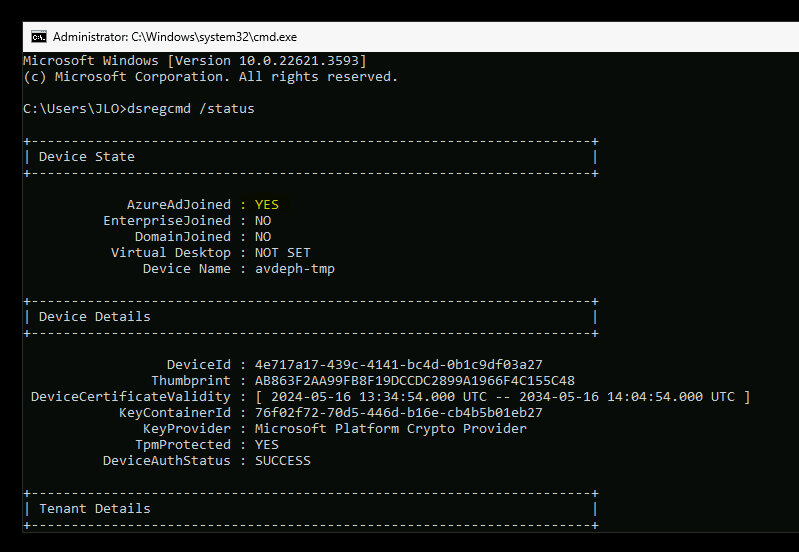The image size is (799, 552).
Task: Click the DeviceCertificateValidity label
Action: tap(130, 397)
